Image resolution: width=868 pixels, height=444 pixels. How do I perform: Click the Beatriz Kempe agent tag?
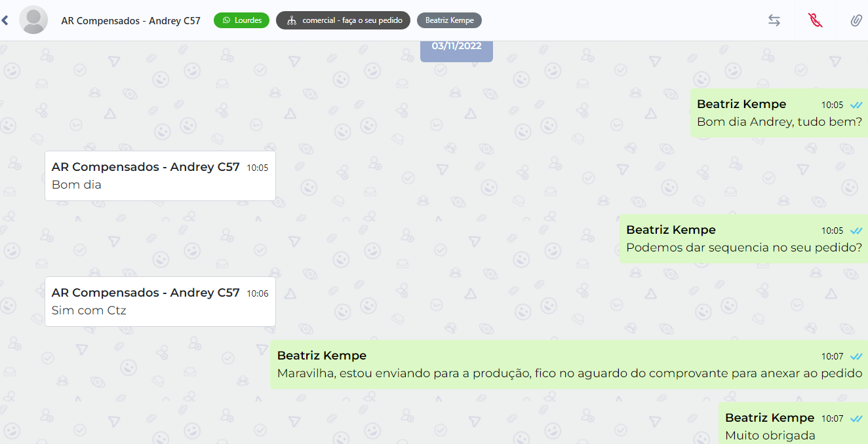[449, 20]
